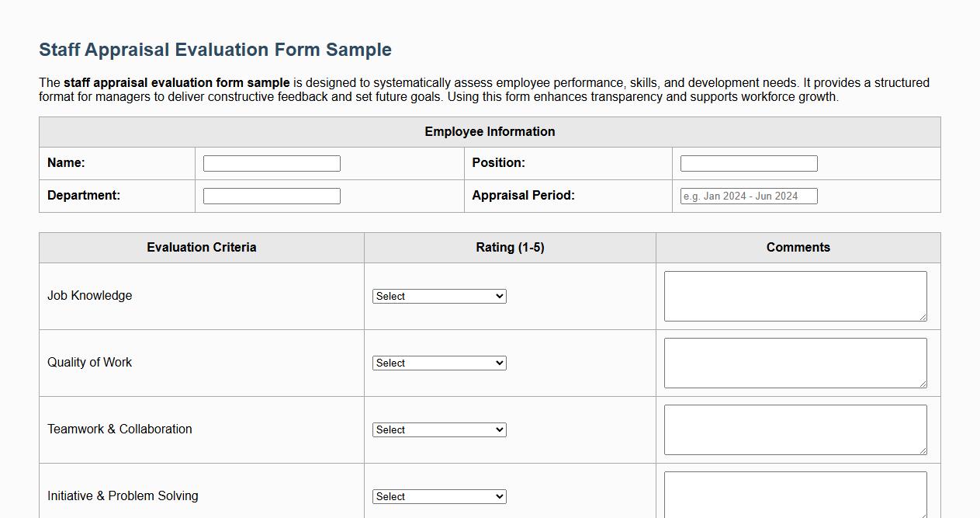980x518 pixels.
Task: Click inside the Initiative & Problem Solving comments box
Action: pos(795,493)
